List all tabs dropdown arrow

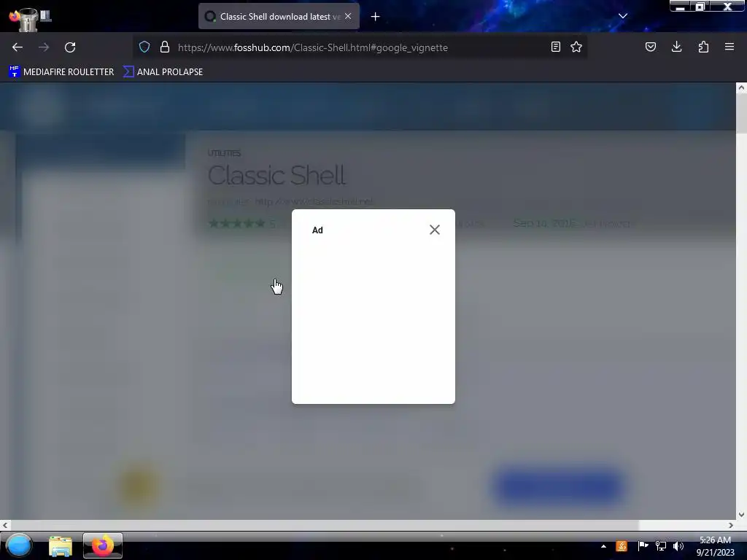623,16
